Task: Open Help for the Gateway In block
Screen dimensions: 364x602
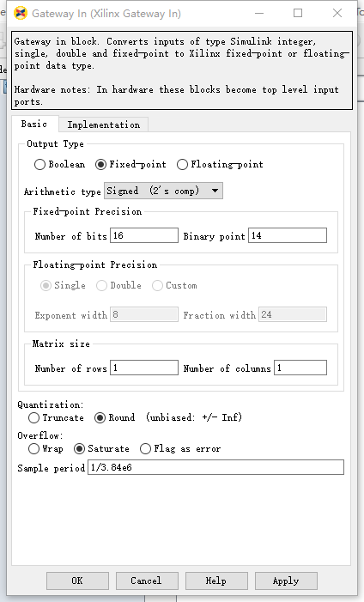Action: pyautogui.click(x=216, y=581)
